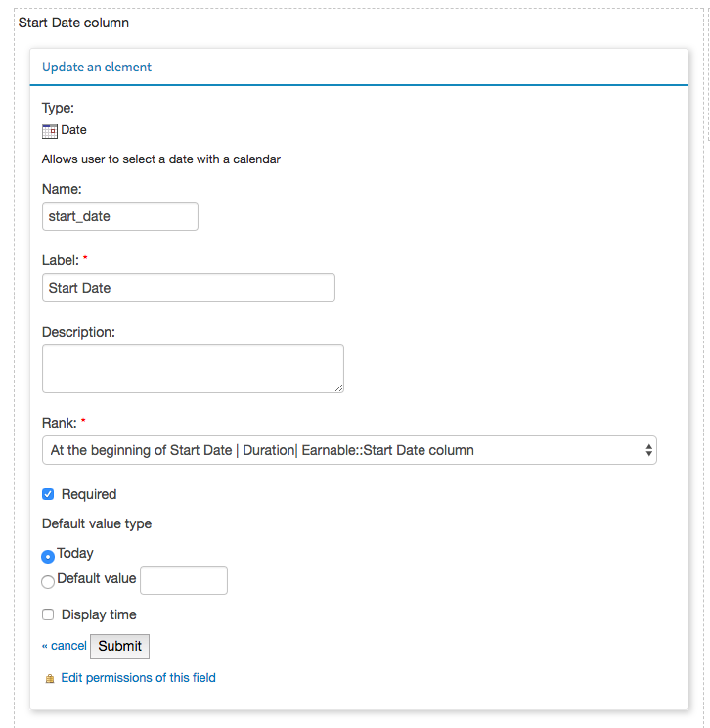The width and height of the screenshot is (710, 728).
Task: Open the Rank dropdown menu
Action: (349, 450)
